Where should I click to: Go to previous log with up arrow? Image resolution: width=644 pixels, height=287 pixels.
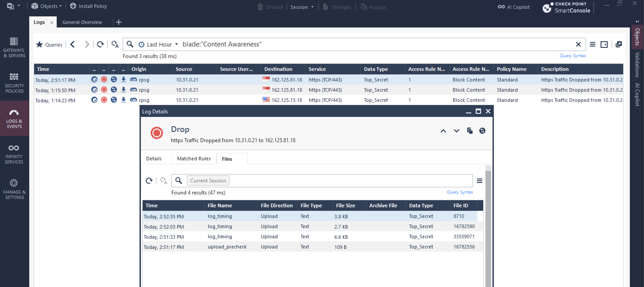[443, 131]
